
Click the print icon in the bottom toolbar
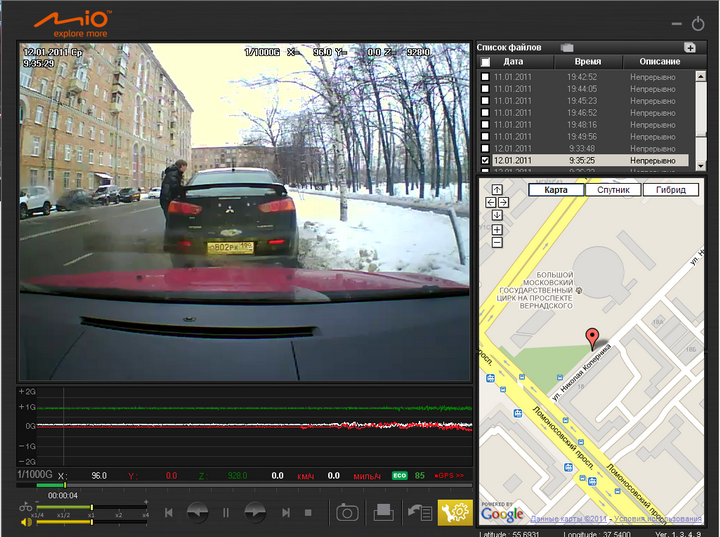[383, 513]
